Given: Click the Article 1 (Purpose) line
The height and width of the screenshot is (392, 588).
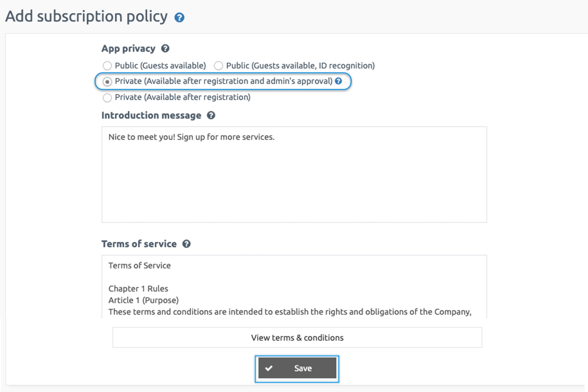Looking at the screenshot, I should click(143, 300).
